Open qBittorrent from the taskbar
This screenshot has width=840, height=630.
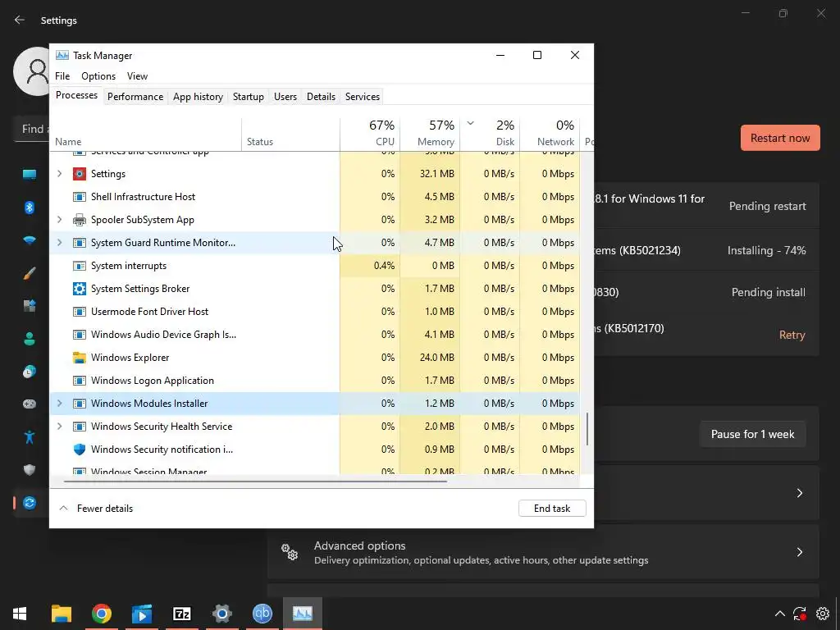[x=262, y=614]
